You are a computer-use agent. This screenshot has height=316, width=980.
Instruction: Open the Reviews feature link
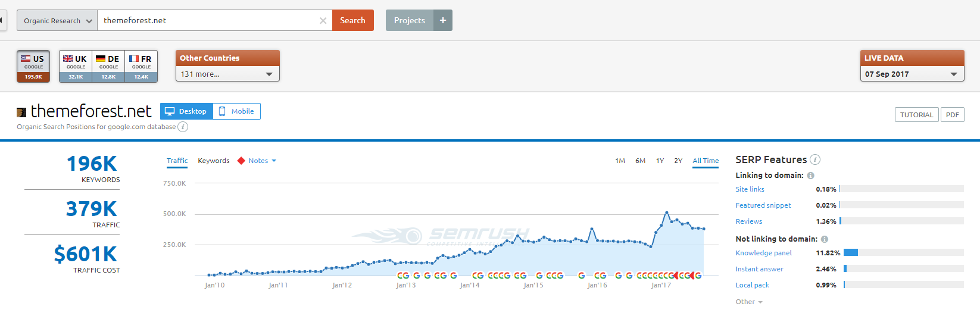pos(748,221)
